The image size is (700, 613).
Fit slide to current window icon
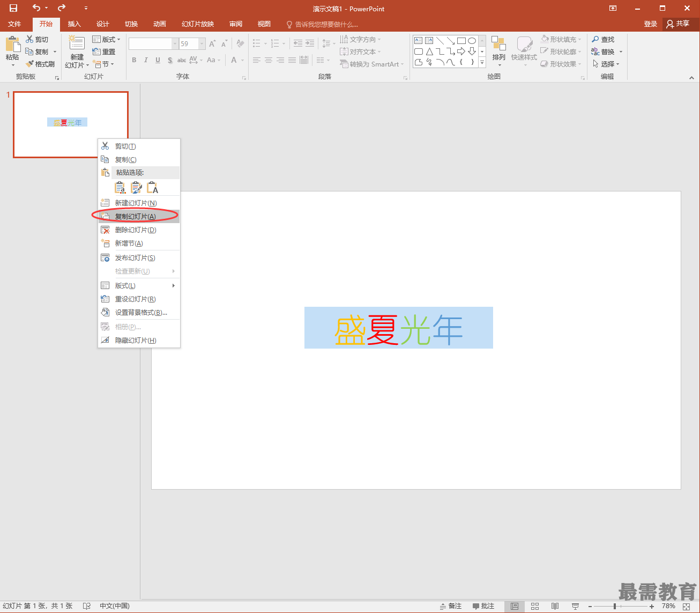coord(687,606)
